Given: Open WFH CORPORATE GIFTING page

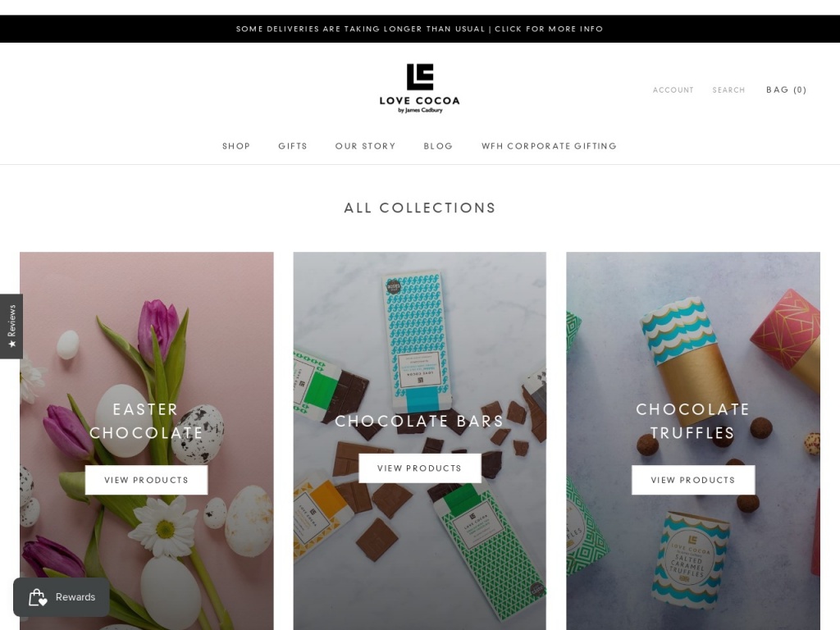Looking at the screenshot, I should pyautogui.click(x=549, y=146).
